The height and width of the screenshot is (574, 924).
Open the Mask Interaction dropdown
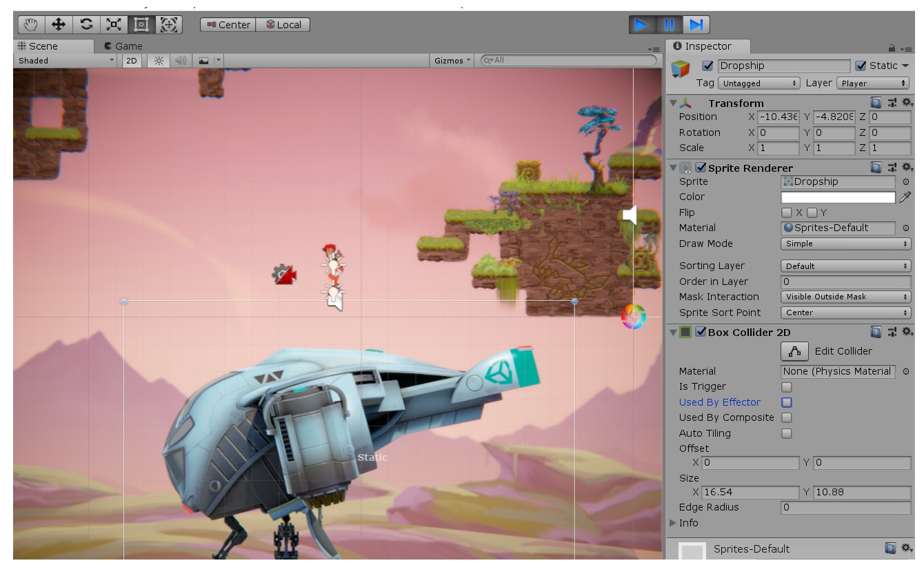(846, 297)
